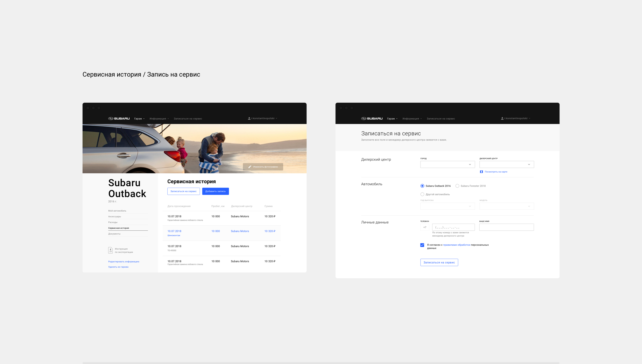This screenshot has height=364, width=642.
Task: Click the phone number input field
Action: point(453,227)
